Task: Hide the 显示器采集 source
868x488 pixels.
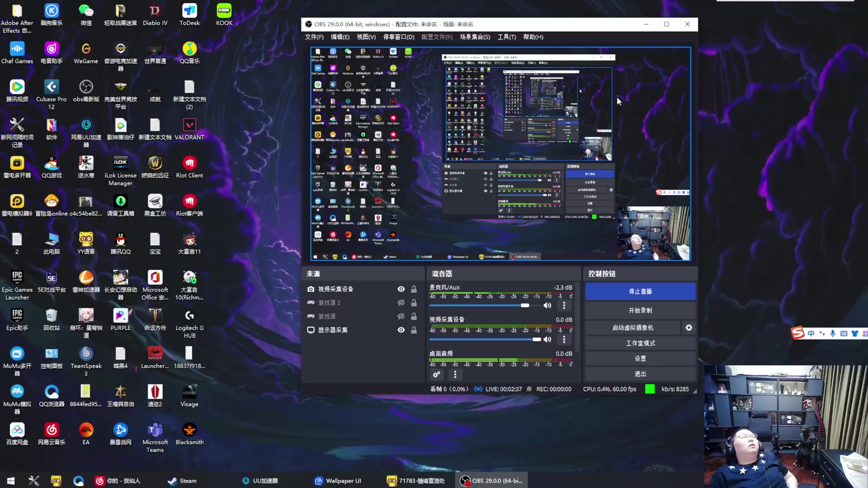Action: [x=401, y=330]
